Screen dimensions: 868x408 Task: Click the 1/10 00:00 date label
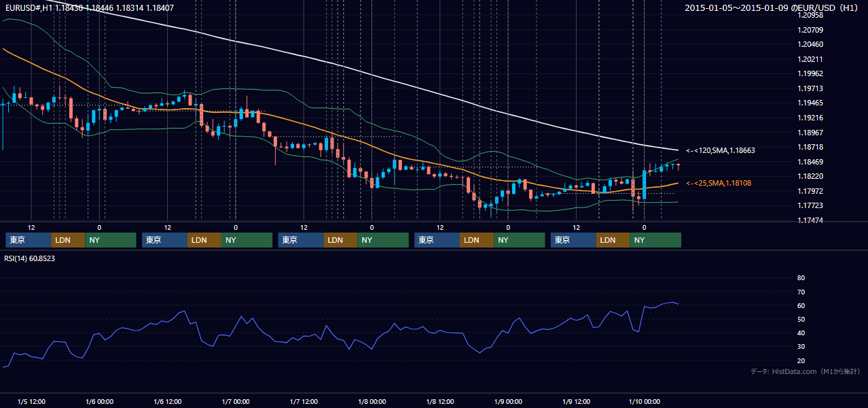pyautogui.click(x=644, y=401)
